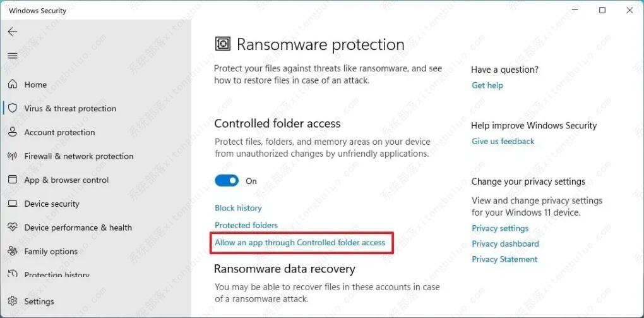Select Family options menu item
The width and height of the screenshot is (644, 318).
point(51,252)
